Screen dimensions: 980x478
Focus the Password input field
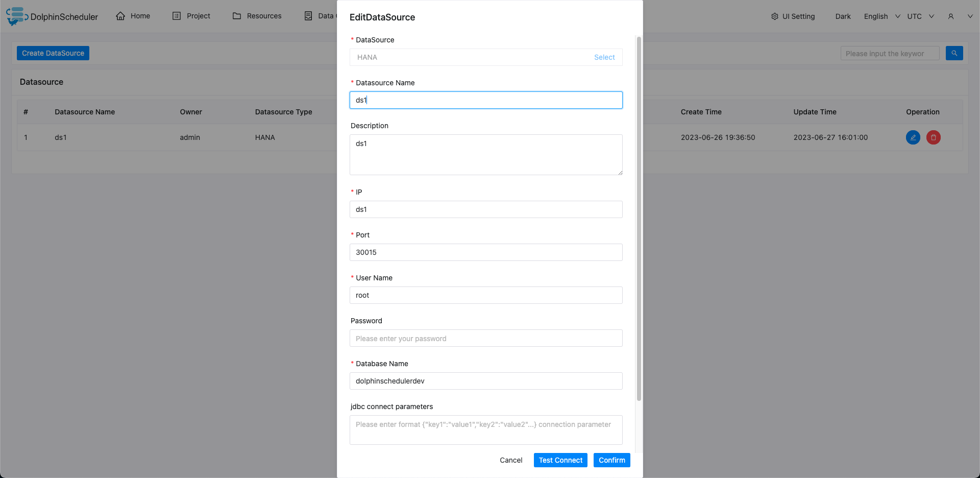point(485,338)
